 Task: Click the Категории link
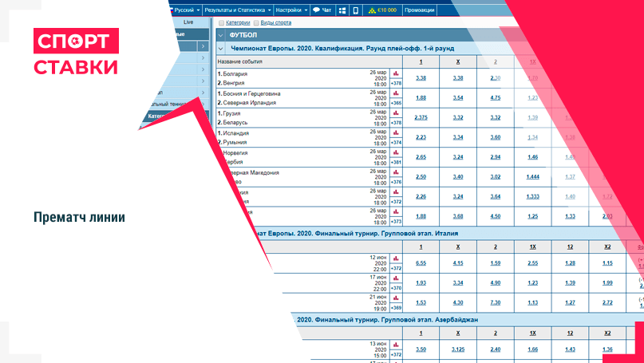click(238, 23)
